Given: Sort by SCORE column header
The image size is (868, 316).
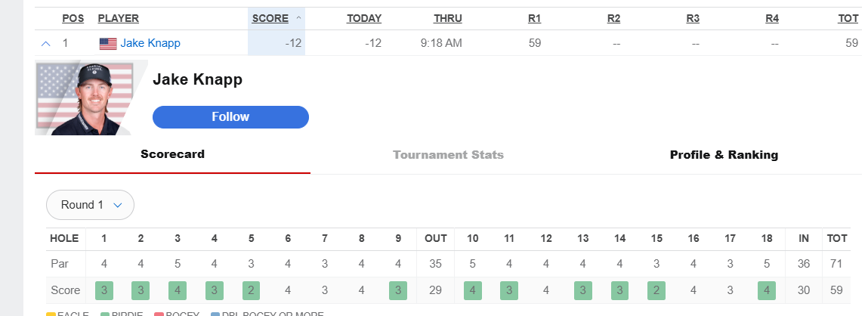Looking at the screenshot, I should click(x=270, y=18).
